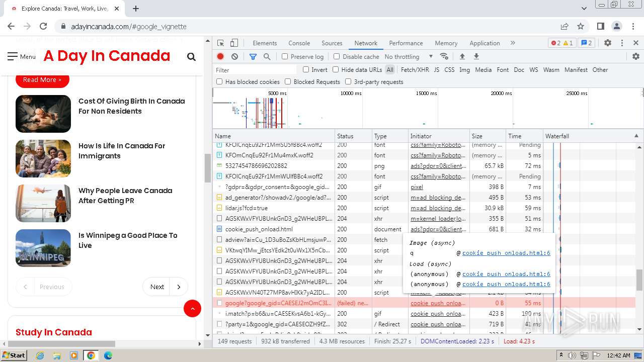This screenshot has width=644, height=362.
Task: Check 3rd-party requests checkbox
Action: (348, 82)
